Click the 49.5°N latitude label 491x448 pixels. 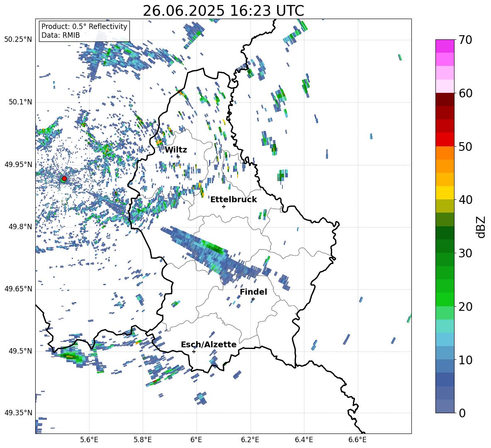tap(20, 351)
